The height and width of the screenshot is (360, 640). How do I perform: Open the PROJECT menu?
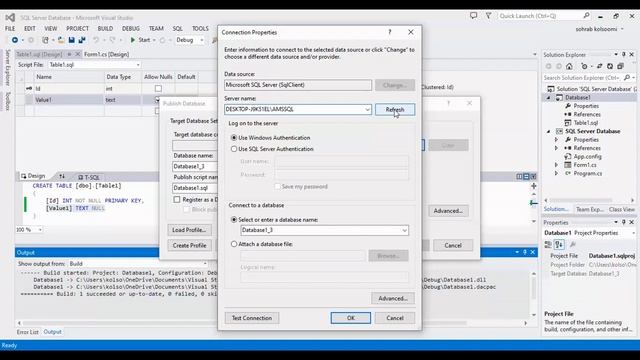78,29
